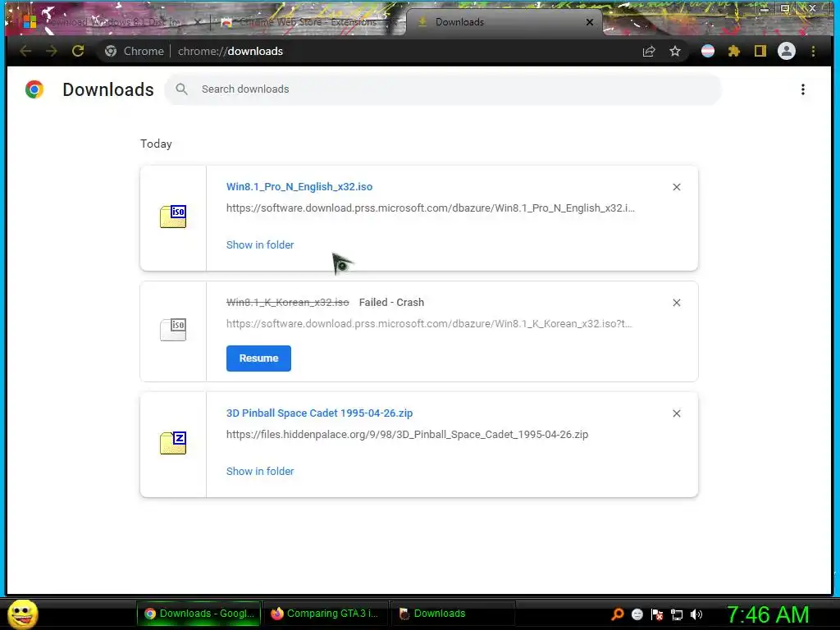Toggle the browser side panel
The height and width of the screenshot is (630, 840).
[760, 51]
